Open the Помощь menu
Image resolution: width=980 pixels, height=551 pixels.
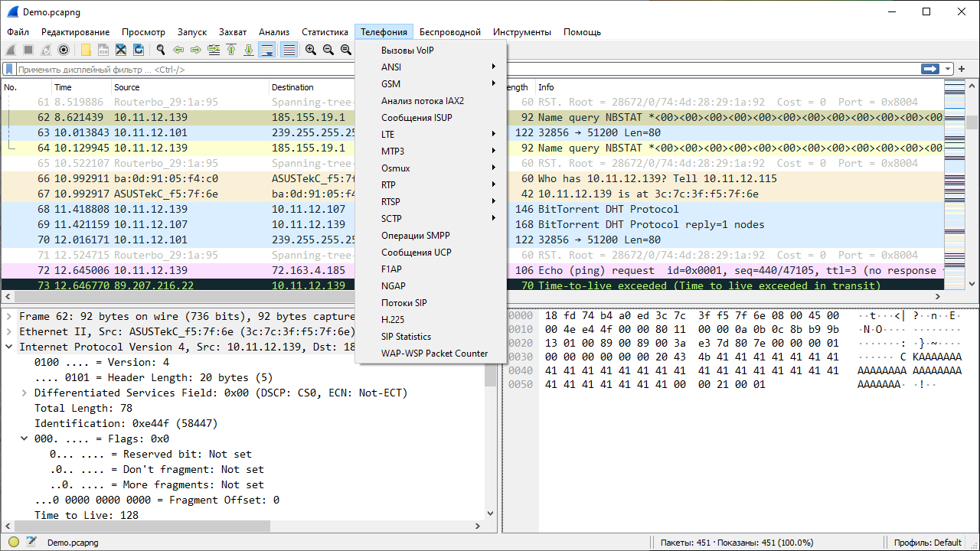click(582, 32)
